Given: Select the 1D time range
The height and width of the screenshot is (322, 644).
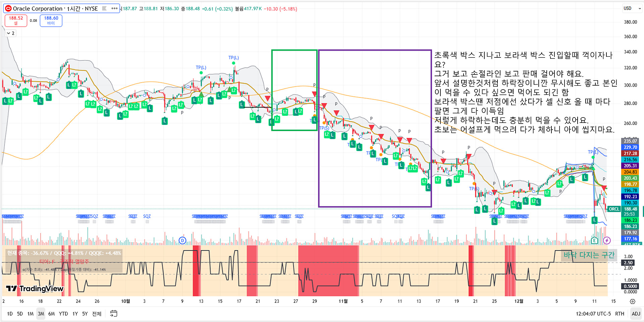Looking at the screenshot, I should pyautogui.click(x=10, y=314).
